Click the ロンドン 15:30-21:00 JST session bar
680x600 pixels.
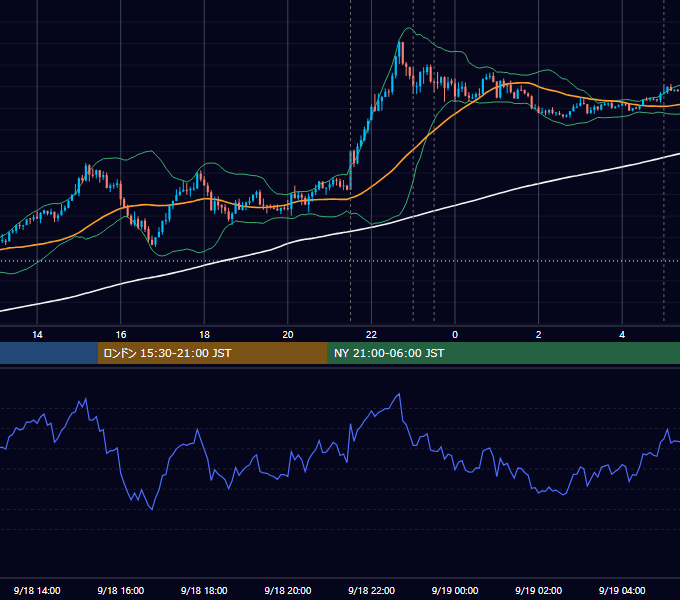point(212,353)
